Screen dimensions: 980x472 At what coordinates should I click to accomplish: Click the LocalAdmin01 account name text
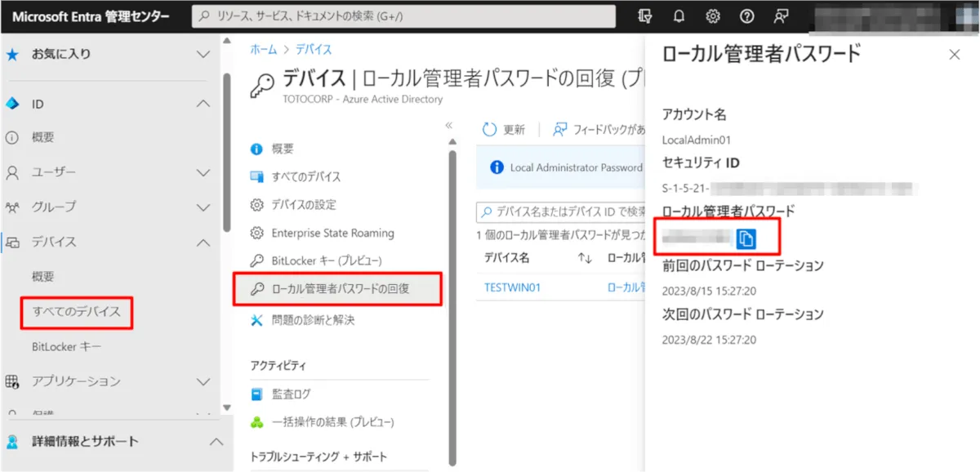click(697, 140)
